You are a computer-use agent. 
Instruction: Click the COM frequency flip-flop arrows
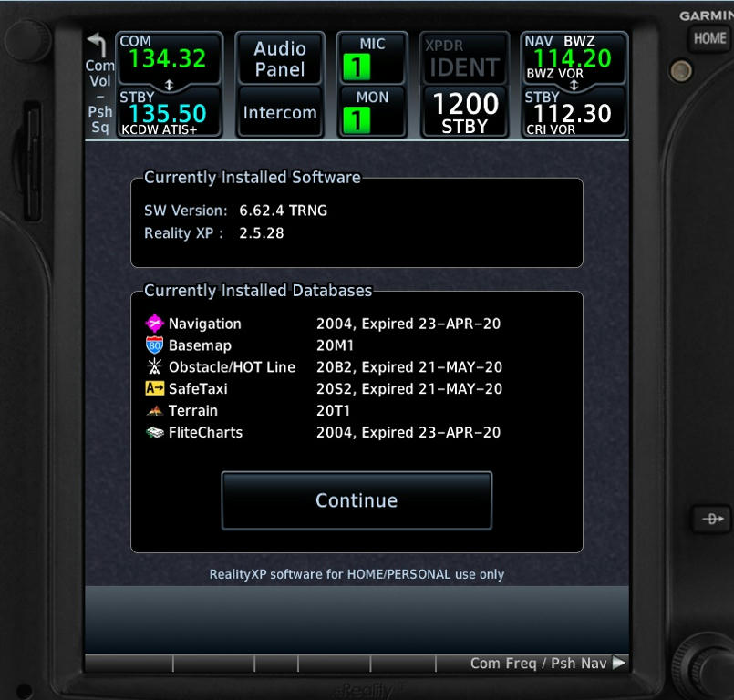(x=169, y=85)
